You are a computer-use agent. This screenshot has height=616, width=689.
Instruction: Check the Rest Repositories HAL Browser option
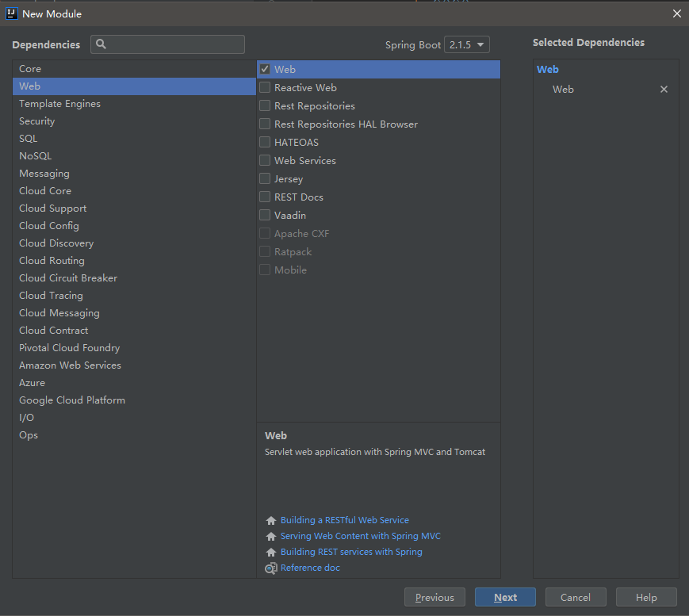coord(266,124)
